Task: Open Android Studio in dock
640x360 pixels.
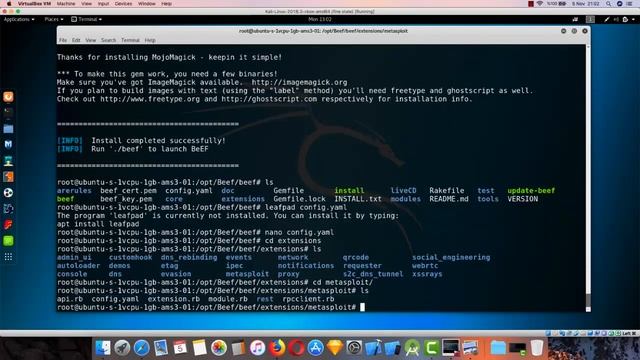Action: pos(412,348)
